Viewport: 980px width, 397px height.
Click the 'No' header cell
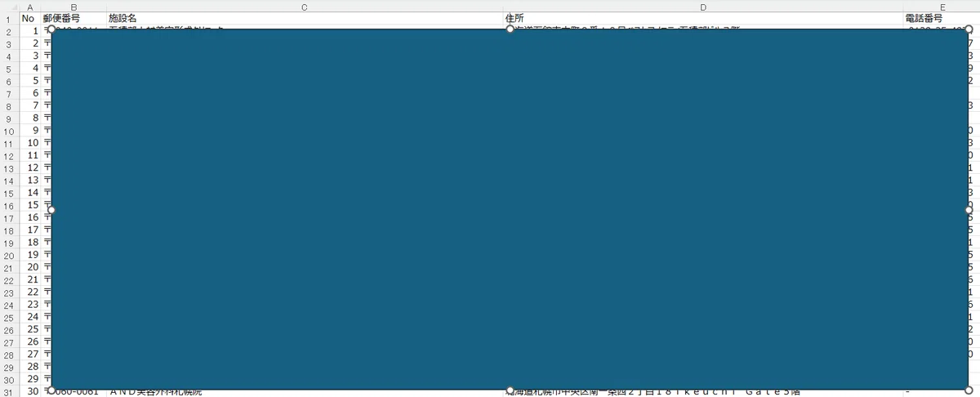30,18
